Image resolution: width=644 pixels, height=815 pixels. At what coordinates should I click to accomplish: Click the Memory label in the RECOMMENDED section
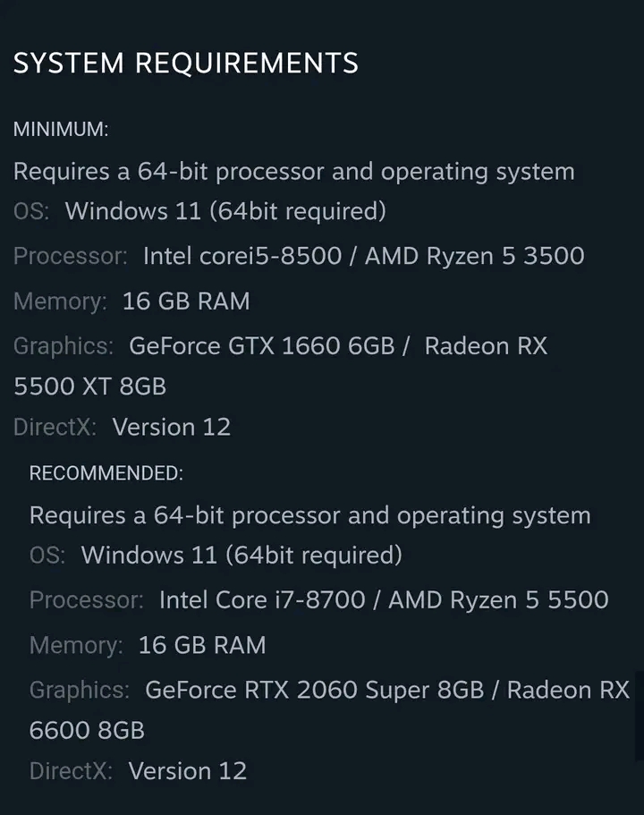point(77,645)
